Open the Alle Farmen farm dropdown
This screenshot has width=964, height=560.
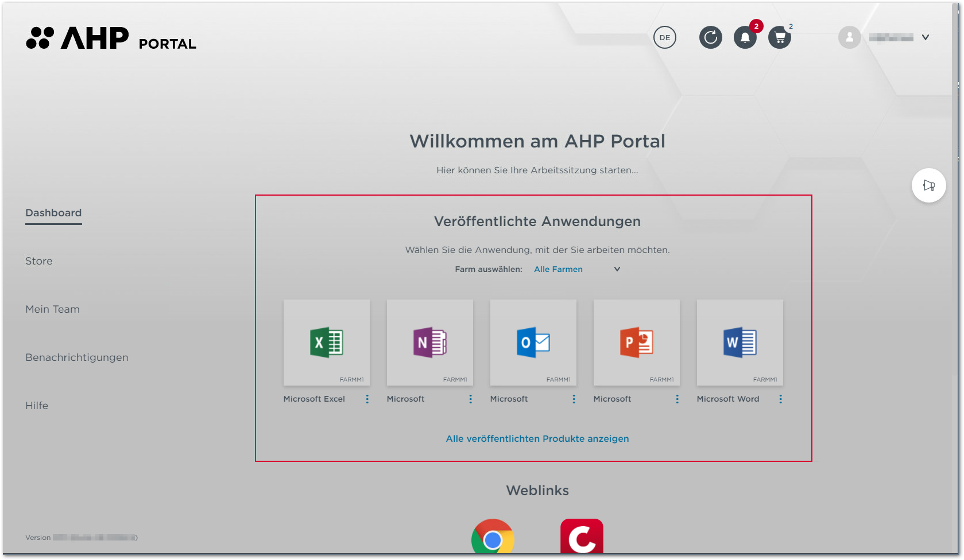[577, 269]
